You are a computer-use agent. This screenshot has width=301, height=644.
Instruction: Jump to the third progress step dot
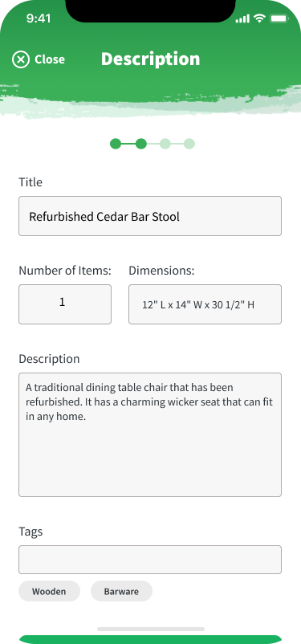click(165, 144)
